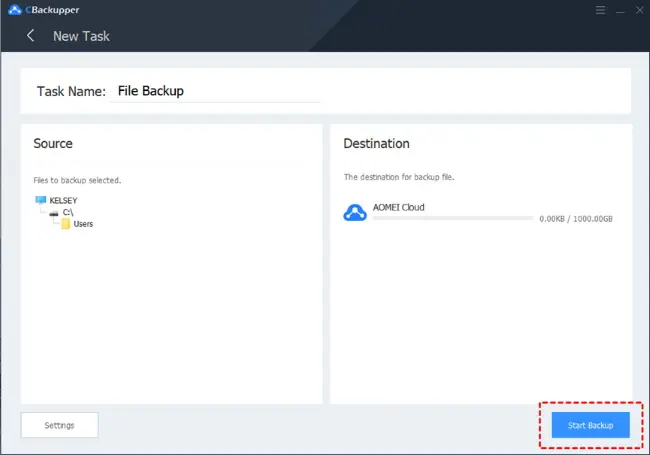Click the AOMEI Cloud storage usage bar

453,218
